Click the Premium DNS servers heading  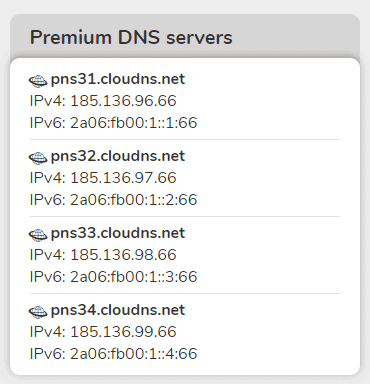click(131, 37)
